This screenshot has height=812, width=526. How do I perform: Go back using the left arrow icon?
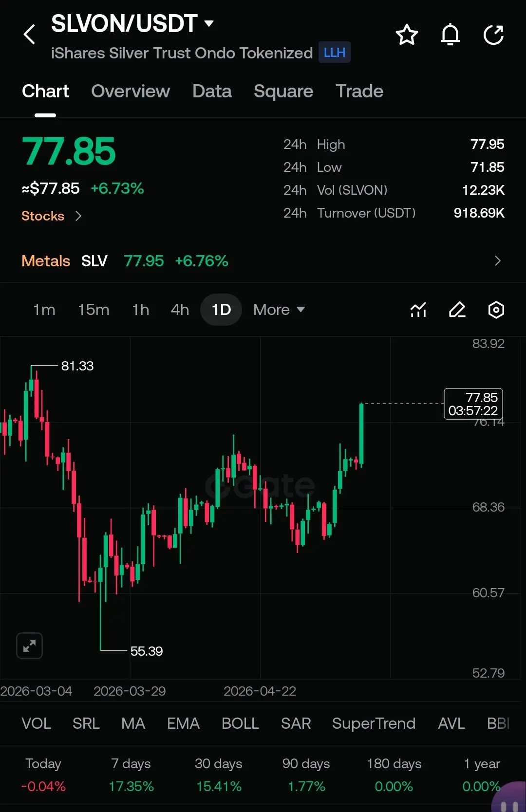point(30,35)
